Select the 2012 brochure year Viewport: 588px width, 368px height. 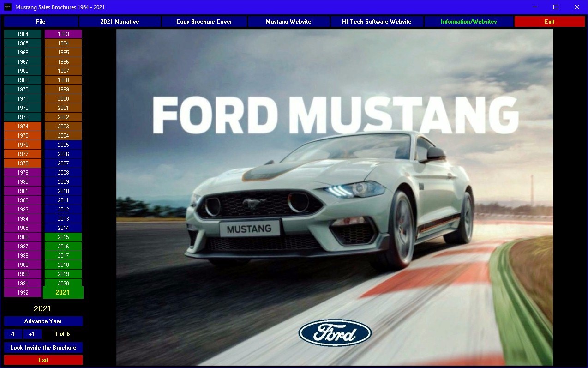[63, 210]
